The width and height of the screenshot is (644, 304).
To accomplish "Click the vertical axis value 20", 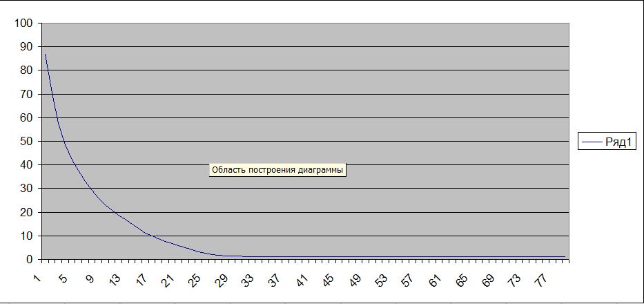I will [x=26, y=212].
